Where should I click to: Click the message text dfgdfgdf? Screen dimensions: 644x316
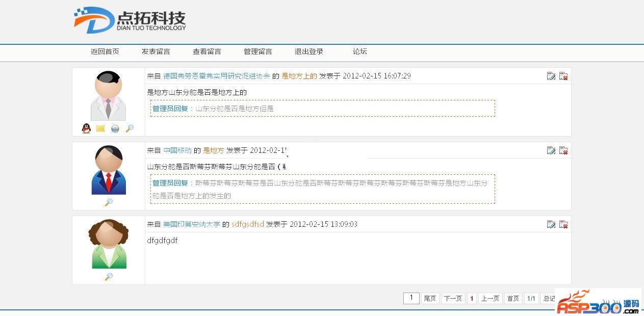point(162,241)
